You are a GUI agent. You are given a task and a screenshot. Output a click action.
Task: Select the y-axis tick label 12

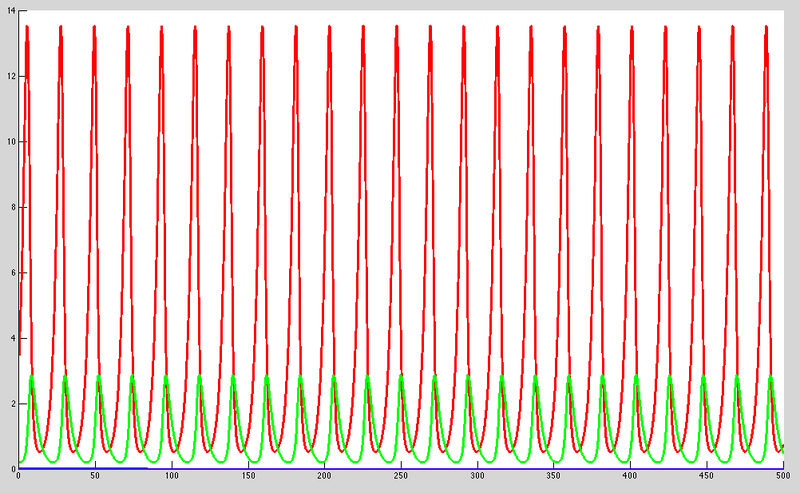tap(9, 76)
